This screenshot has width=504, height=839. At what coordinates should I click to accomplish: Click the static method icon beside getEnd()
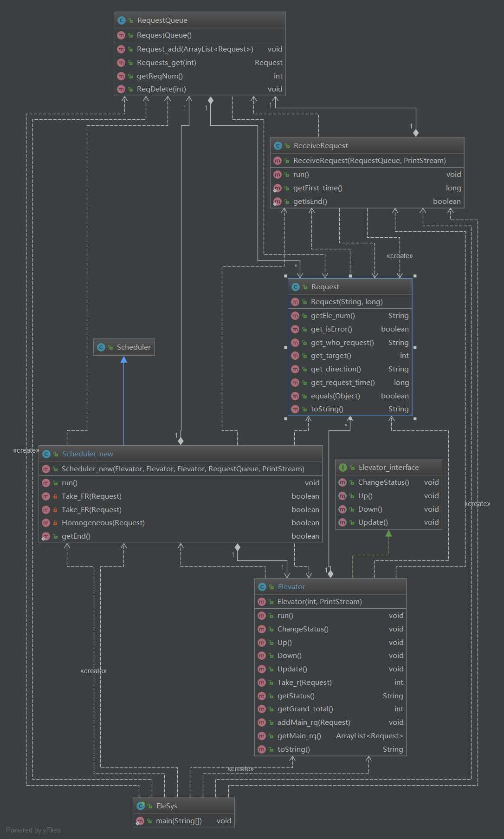tap(46, 536)
